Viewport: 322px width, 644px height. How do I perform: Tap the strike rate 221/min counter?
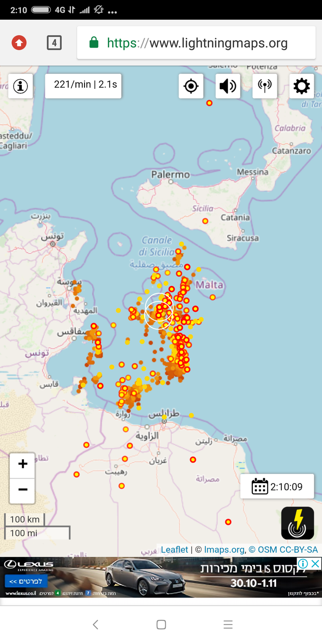[83, 85]
